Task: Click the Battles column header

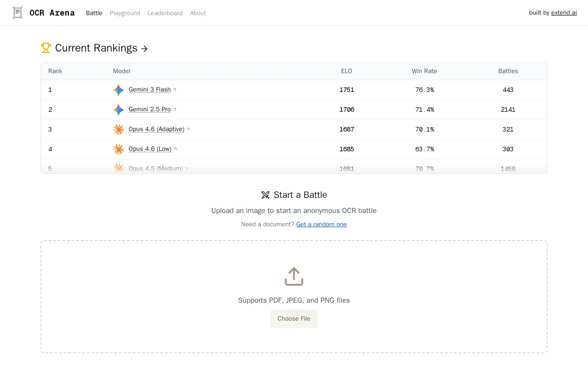Action: 508,71
